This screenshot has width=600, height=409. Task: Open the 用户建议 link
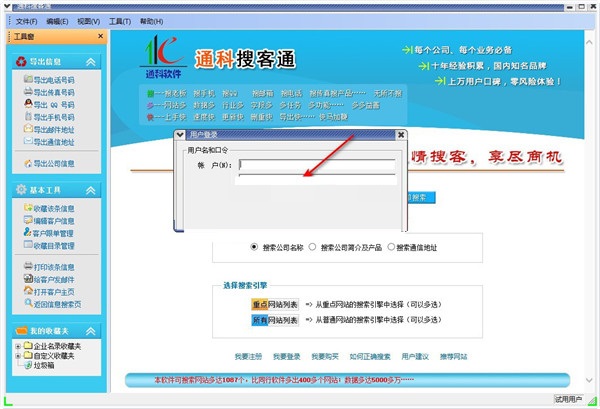click(415, 357)
